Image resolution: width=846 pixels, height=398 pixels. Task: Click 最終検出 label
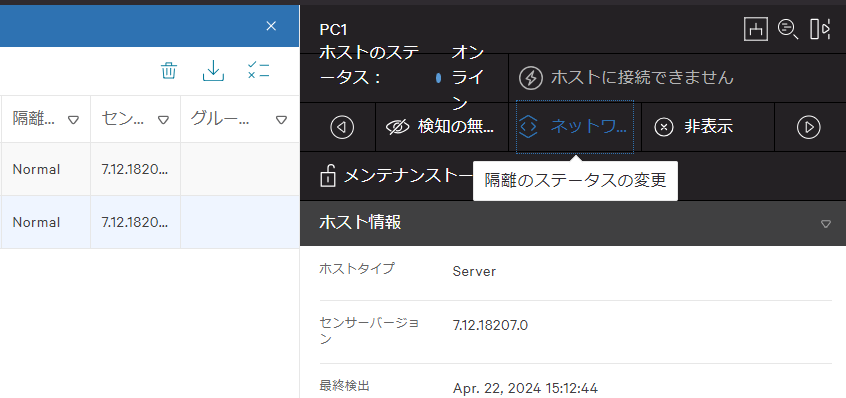coord(344,386)
